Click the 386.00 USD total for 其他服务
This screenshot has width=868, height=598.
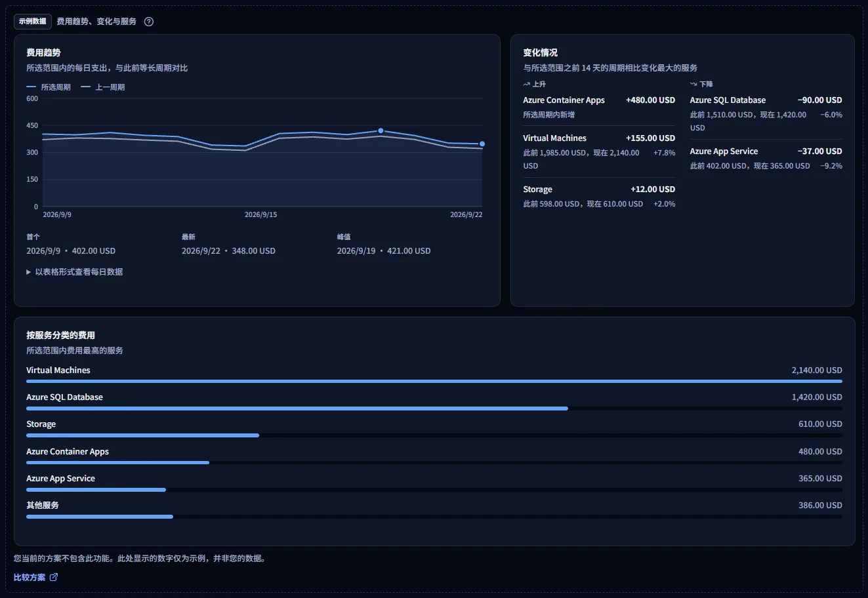click(820, 506)
